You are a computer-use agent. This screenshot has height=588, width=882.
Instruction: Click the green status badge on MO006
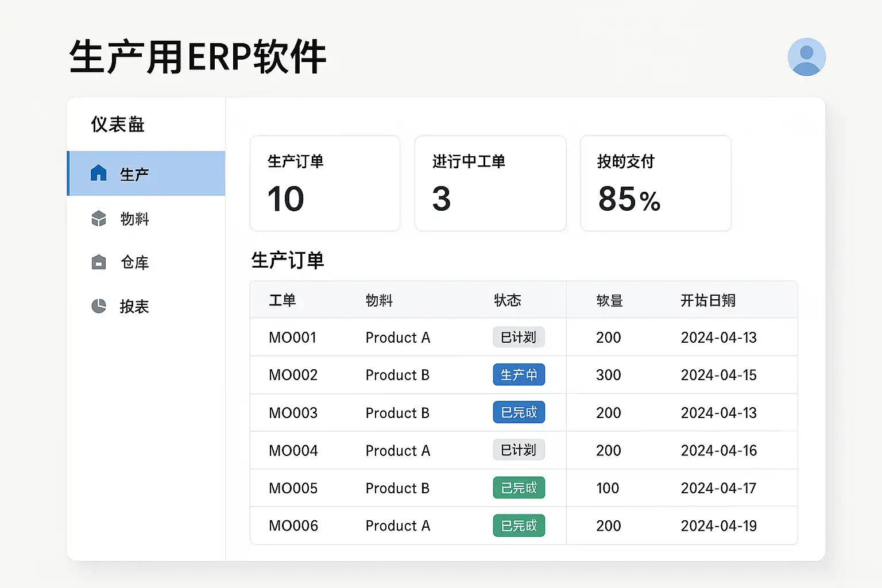[x=519, y=525]
